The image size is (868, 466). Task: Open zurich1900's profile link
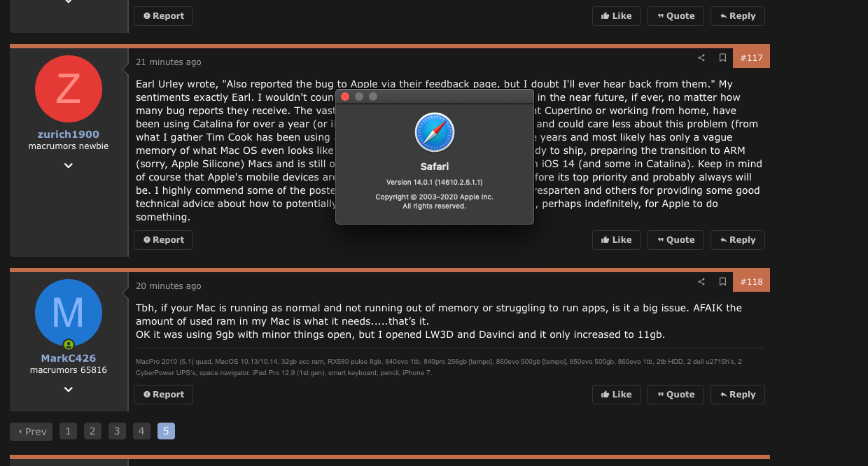click(x=69, y=134)
